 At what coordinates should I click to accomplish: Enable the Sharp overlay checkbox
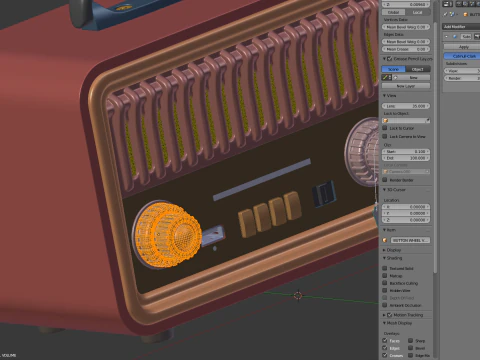click(411, 341)
